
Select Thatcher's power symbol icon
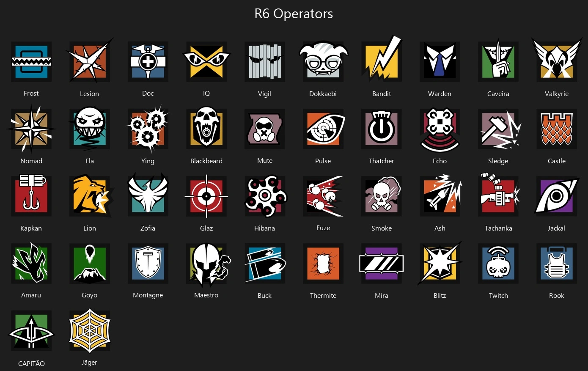click(382, 129)
